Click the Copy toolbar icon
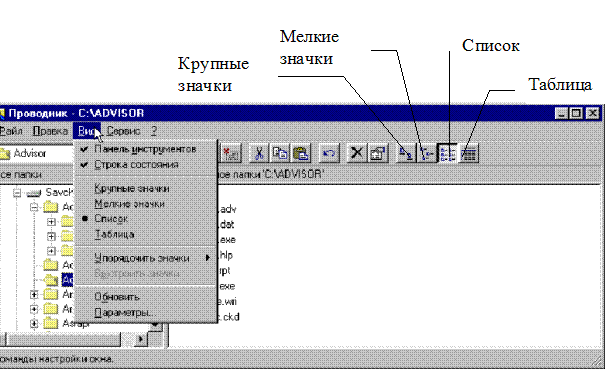The image size is (609, 381). point(280,153)
